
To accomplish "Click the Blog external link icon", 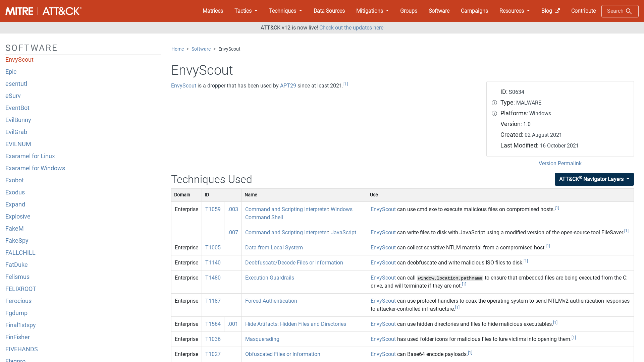I will (x=557, y=11).
